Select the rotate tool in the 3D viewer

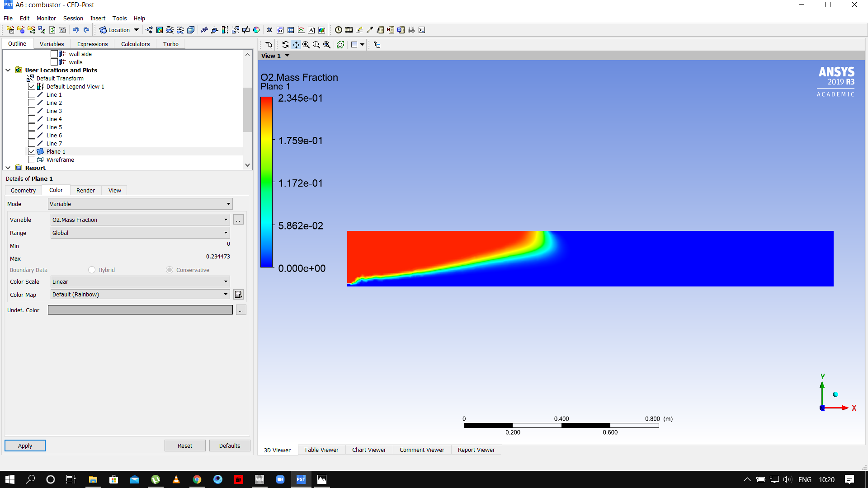(285, 45)
